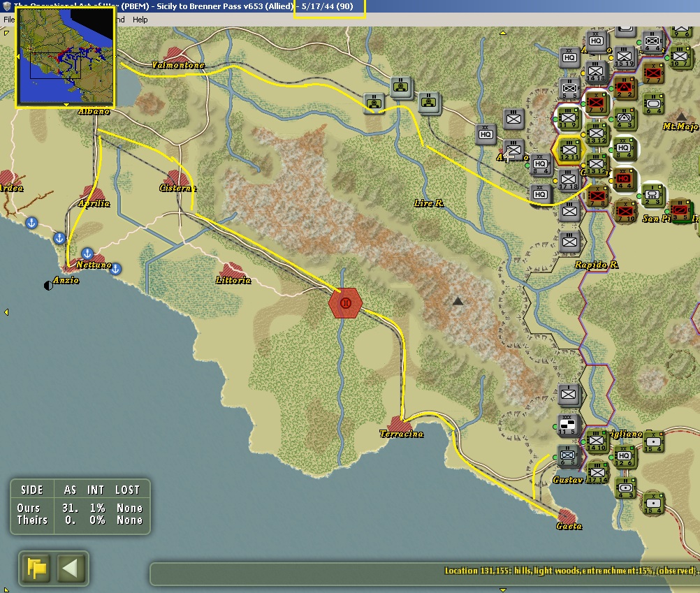Select gray battalion unit 4 4
700x593 pixels.
point(652,41)
